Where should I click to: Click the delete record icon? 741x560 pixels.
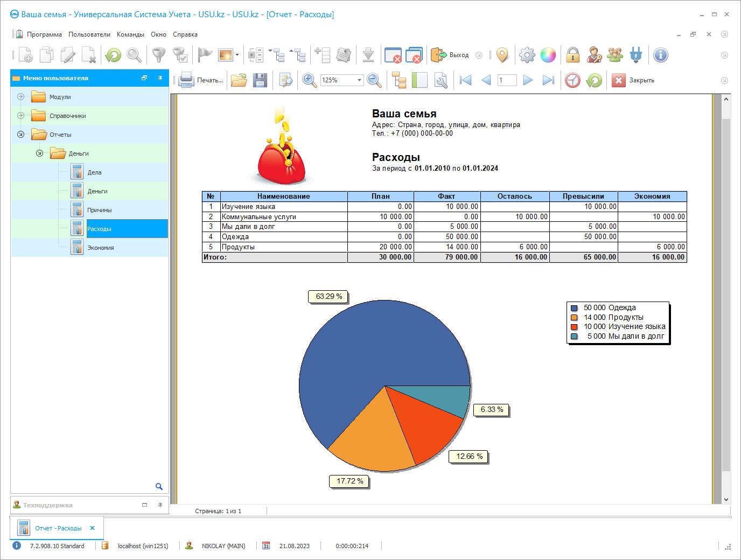point(89,55)
